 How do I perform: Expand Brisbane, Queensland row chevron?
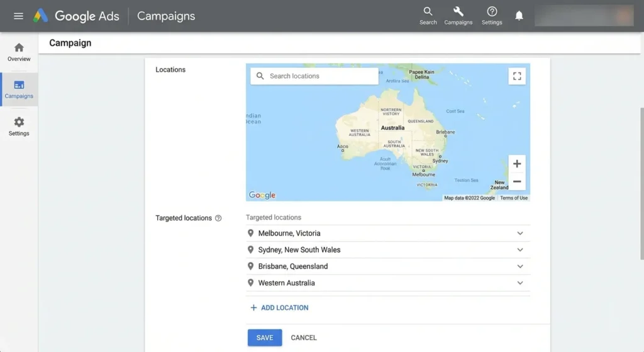(520, 266)
